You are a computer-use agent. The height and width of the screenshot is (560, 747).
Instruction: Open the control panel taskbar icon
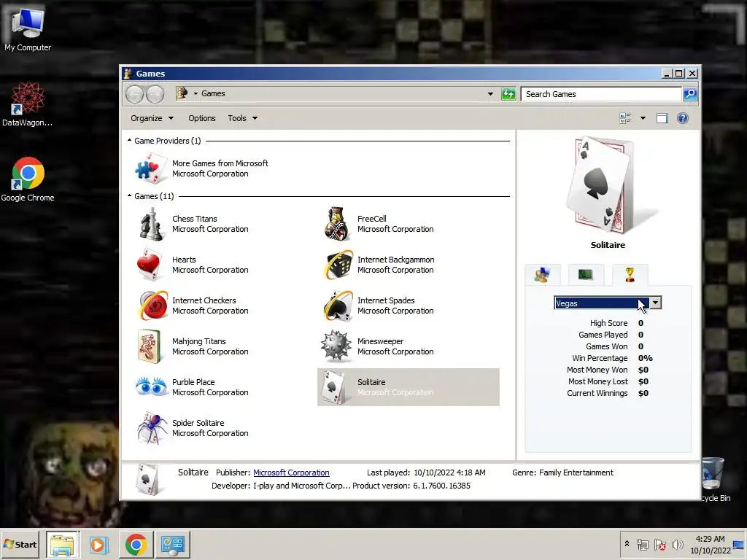(172, 544)
